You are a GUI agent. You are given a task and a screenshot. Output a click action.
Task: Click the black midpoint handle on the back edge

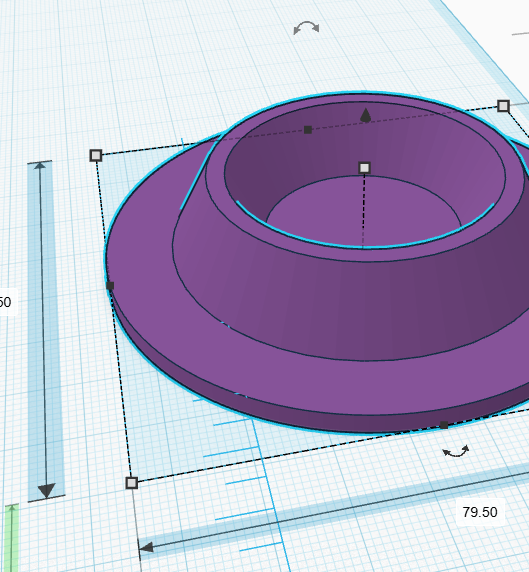pos(308,130)
